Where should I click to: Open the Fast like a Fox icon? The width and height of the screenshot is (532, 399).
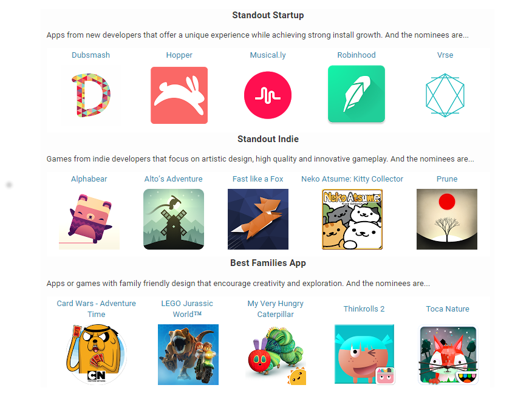pyautogui.click(x=258, y=219)
